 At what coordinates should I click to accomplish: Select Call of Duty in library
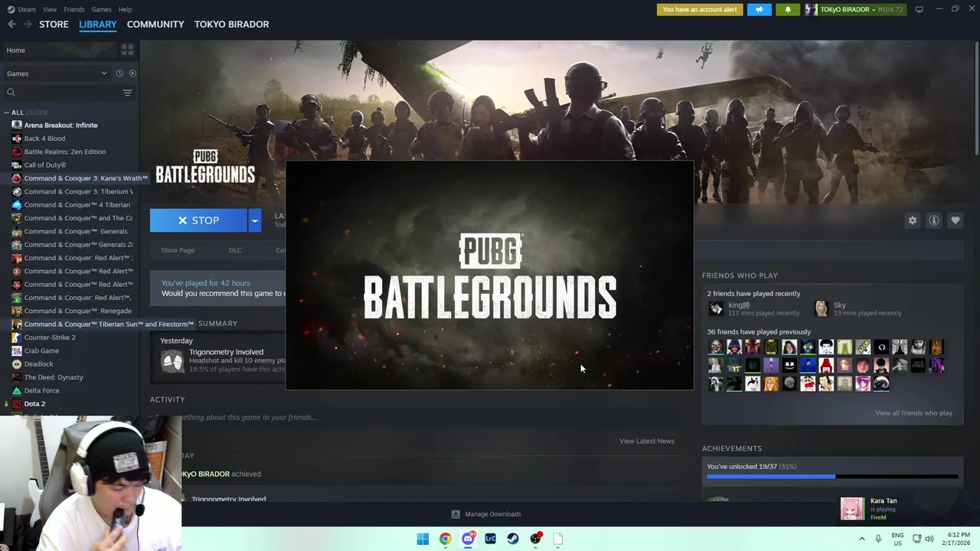[45, 165]
